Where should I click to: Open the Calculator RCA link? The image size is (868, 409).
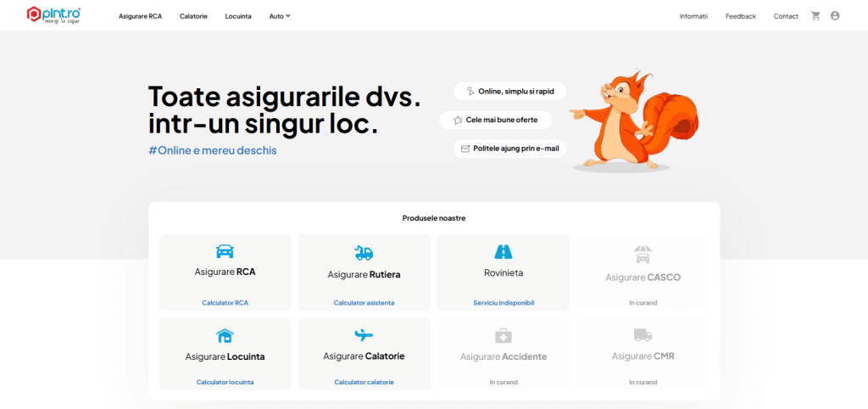[225, 303]
